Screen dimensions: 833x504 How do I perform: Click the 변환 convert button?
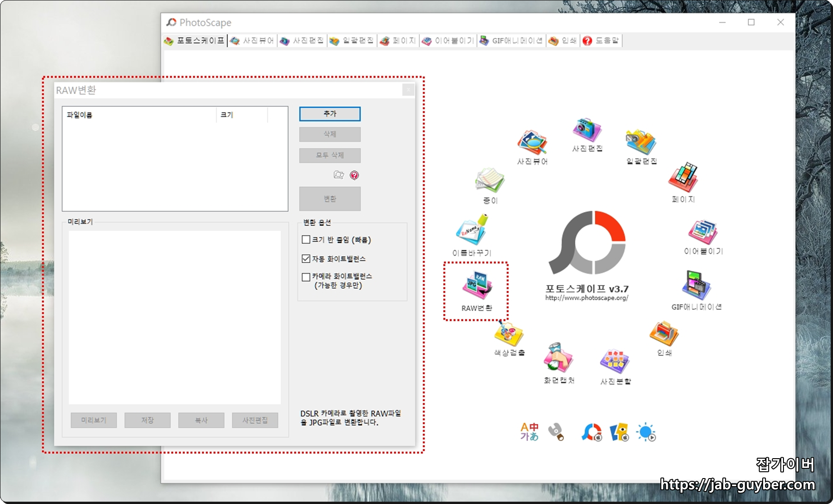330,199
